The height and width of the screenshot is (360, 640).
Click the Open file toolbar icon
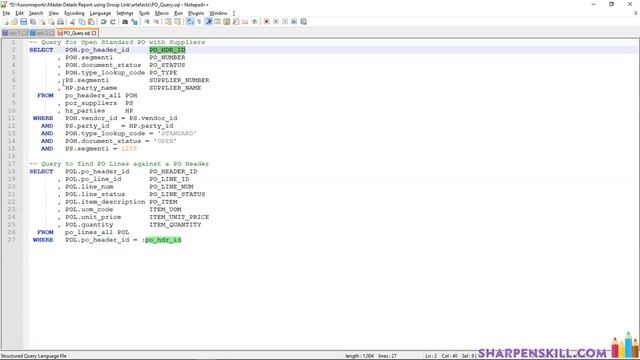point(14,22)
